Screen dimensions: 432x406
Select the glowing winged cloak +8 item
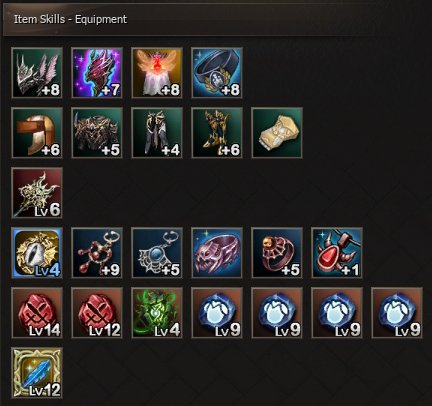click(157, 73)
